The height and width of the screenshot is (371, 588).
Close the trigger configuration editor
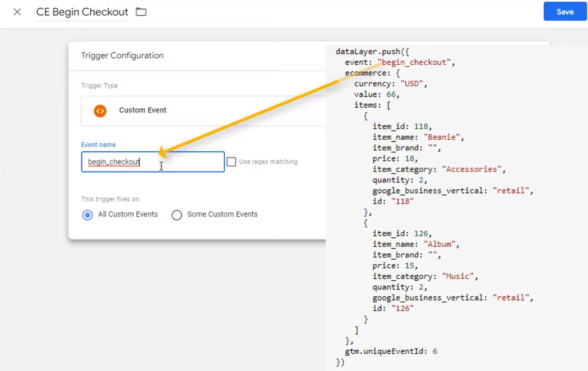(17, 12)
